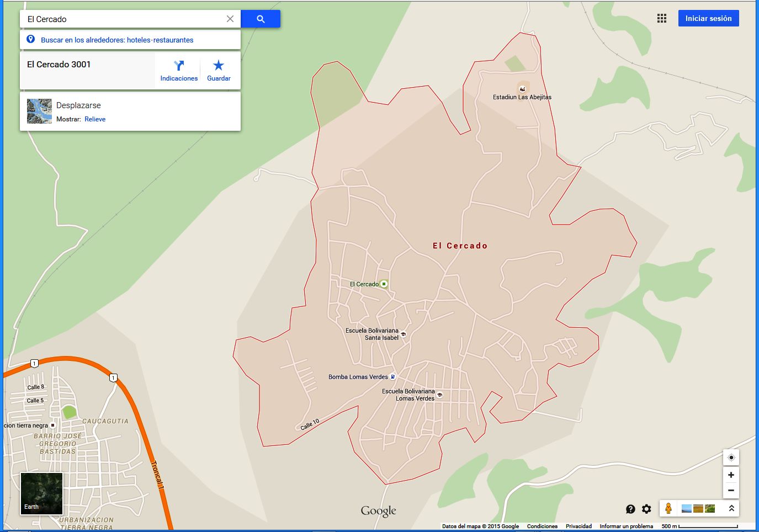Viewport: 759px width, 532px height.
Task: Expand the photo carousel chevron
Action: click(731, 508)
